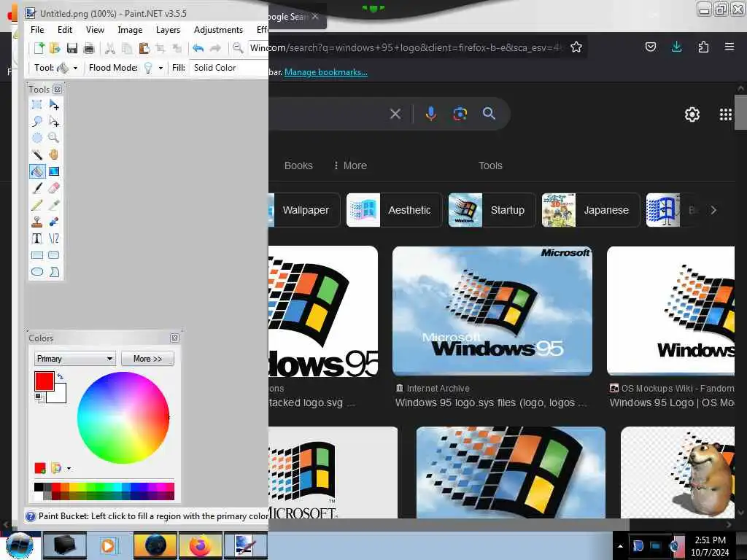Image resolution: width=747 pixels, height=560 pixels.
Task: Open the palette management dropdown arrow
Action: point(69,469)
